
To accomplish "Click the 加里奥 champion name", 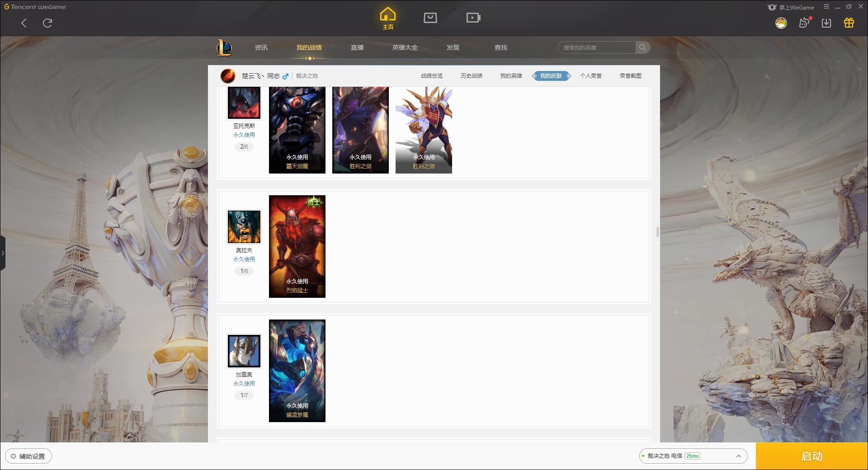I will [x=244, y=374].
